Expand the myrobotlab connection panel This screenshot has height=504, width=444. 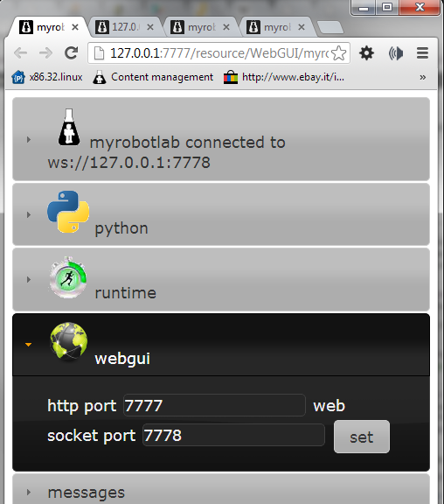point(221,139)
